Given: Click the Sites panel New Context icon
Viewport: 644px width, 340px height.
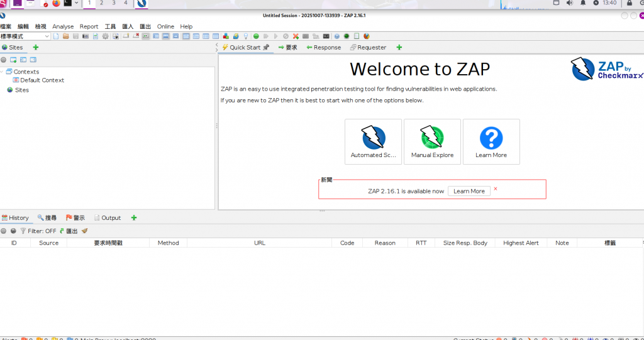Looking at the screenshot, I should 14,60.
